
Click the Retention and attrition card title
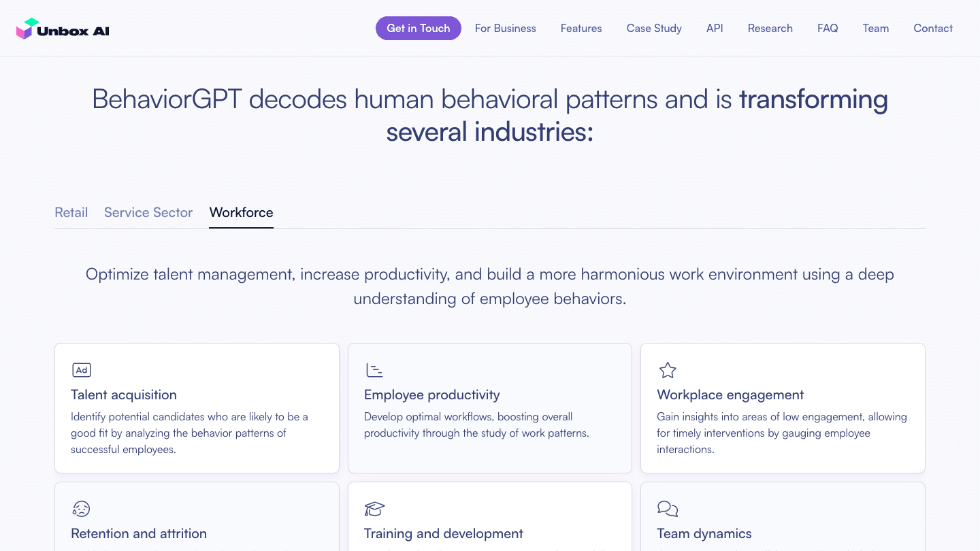pos(139,533)
